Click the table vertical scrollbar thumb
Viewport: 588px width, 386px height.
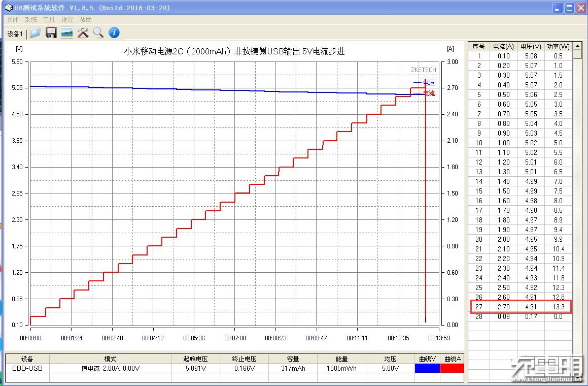tap(577, 54)
